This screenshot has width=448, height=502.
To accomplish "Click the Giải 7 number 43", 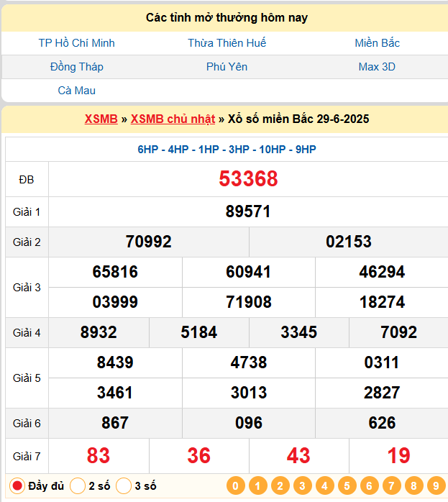I will click(298, 455).
